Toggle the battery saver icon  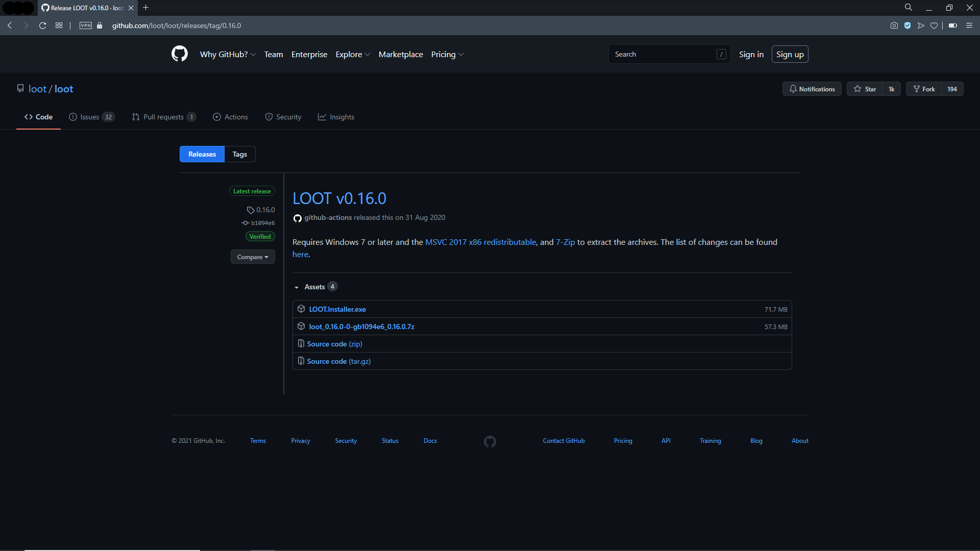(x=953, y=26)
